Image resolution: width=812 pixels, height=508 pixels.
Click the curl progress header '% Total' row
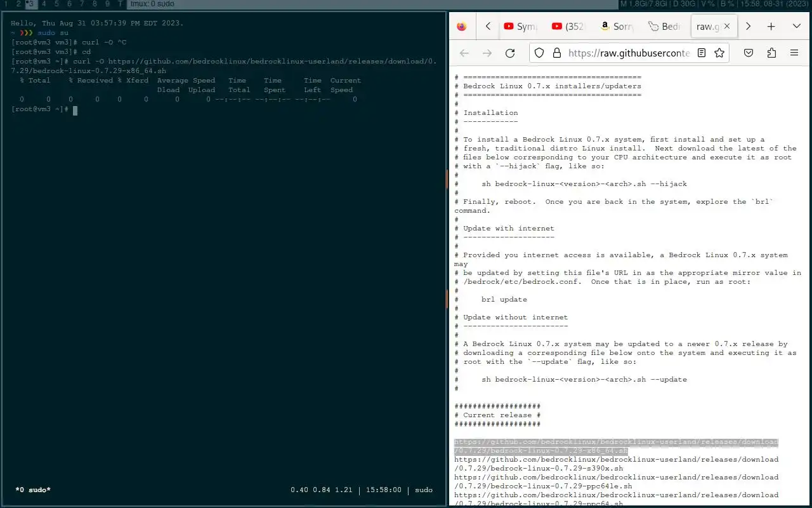190,81
